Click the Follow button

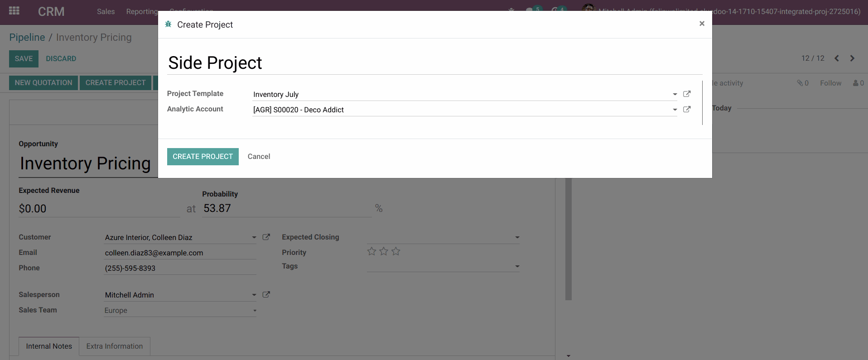click(830, 83)
